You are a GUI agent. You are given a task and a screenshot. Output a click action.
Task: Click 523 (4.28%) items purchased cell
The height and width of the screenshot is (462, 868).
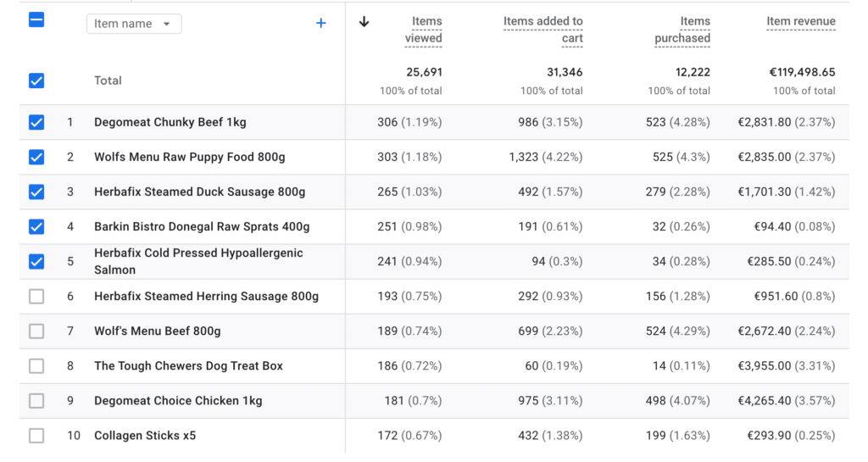point(678,122)
